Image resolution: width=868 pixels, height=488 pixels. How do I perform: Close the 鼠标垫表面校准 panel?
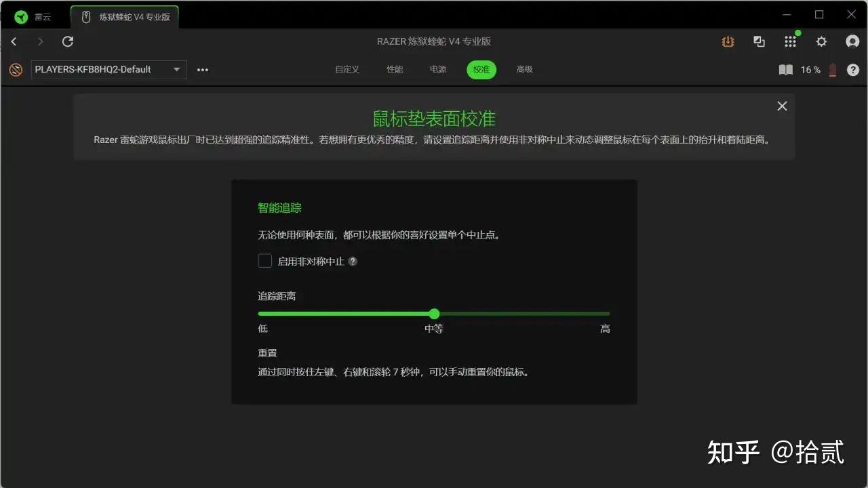coord(781,106)
